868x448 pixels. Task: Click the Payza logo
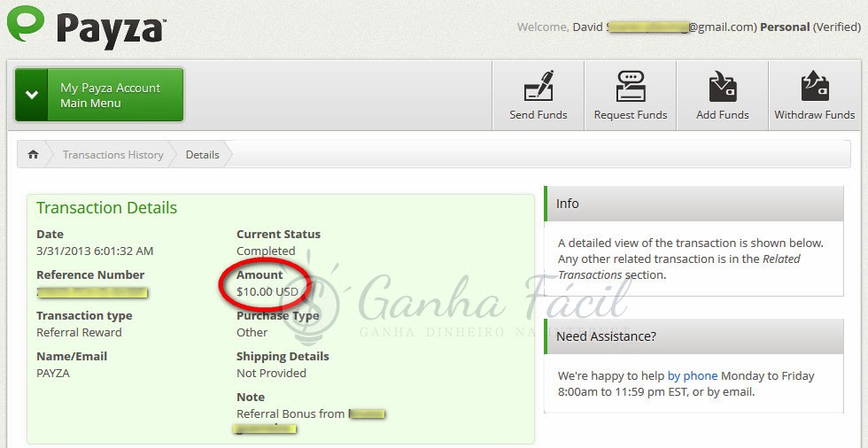point(87,26)
